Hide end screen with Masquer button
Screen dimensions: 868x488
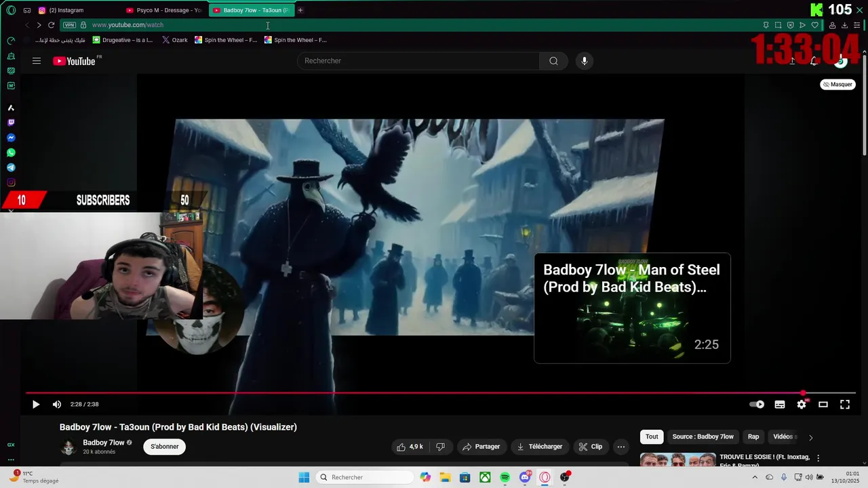[x=837, y=85]
